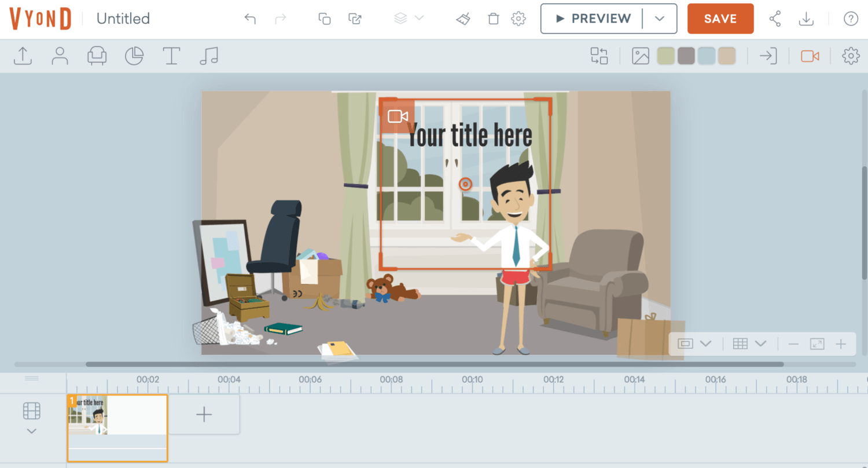868x468 pixels.
Task: Select the olive green color swatch
Action: (666, 56)
